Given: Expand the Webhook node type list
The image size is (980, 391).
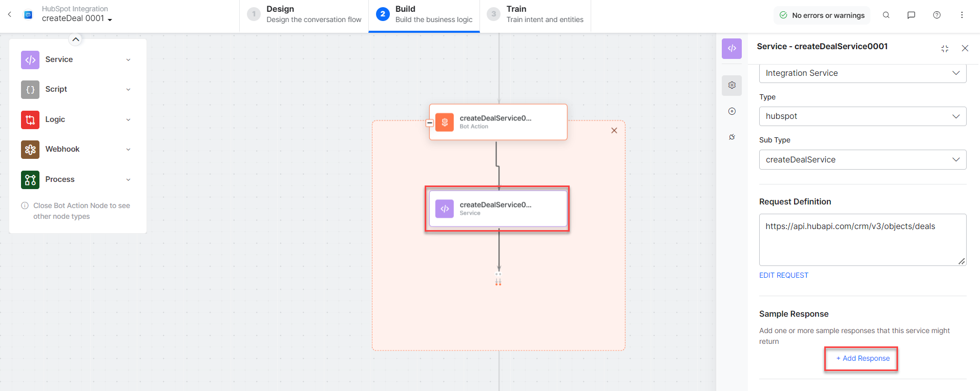Looking at the screenshot, I should pyautogui.click(x=128, y=150).
